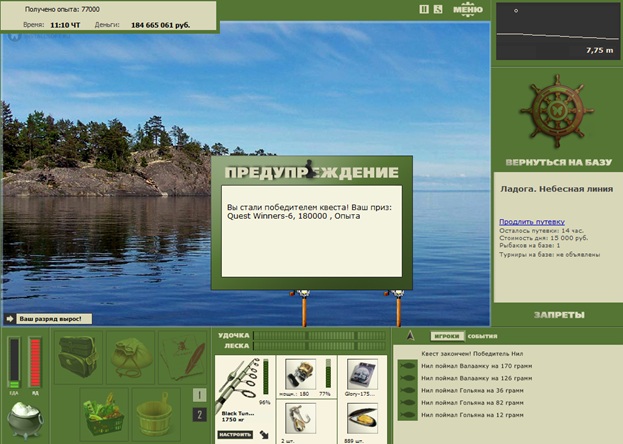Click the ЕДА hunger level bar

tap(14, 363)
